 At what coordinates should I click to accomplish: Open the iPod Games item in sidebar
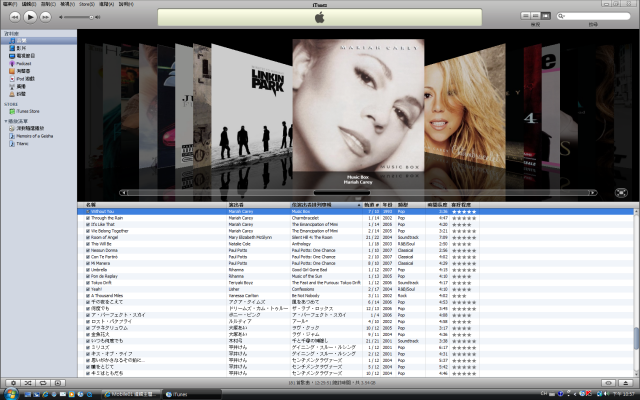tap(39, 78)
